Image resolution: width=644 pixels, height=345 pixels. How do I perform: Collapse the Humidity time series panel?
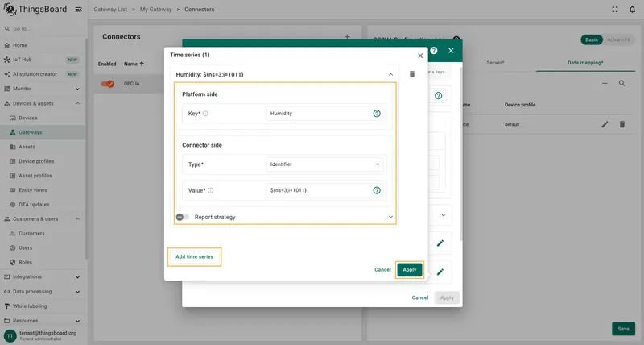pyautogui.click(x=390, y=74)
